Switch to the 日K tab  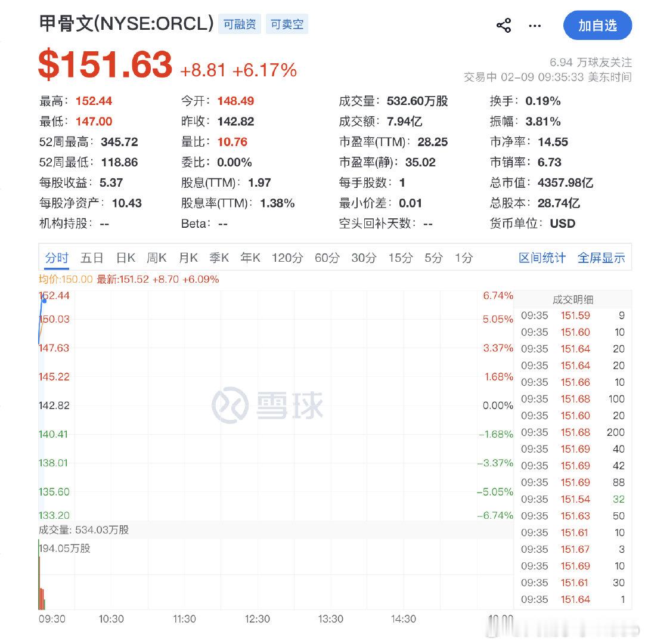125,258
